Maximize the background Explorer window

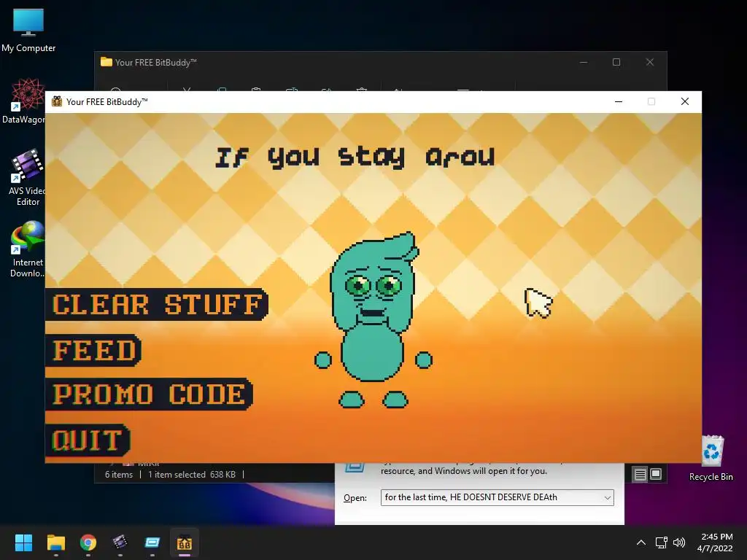coord(616,63)
